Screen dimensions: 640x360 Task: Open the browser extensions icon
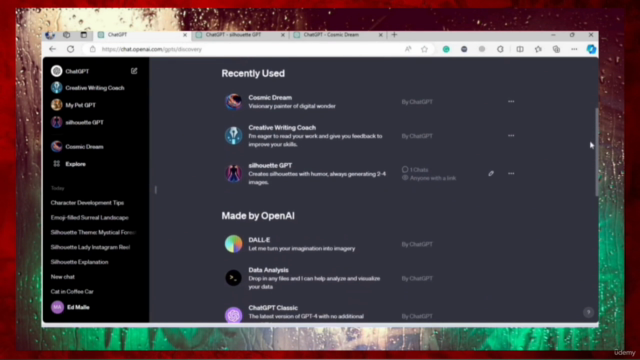(x=500, y=49)
